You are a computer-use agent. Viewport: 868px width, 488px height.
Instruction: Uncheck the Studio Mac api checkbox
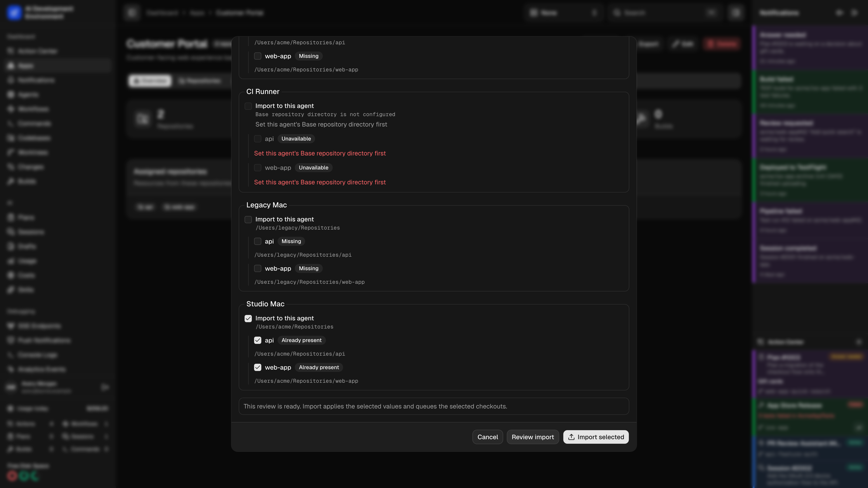[257, 340]
